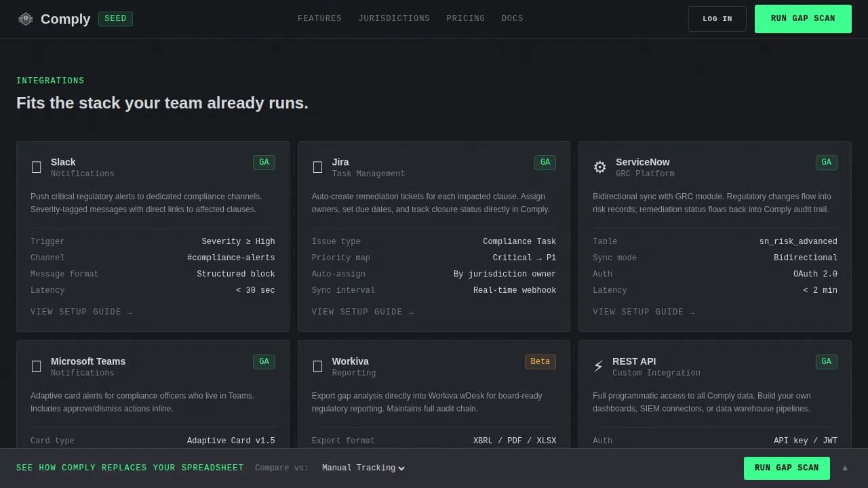Click the SEED badge
The image size is (868, 488).
pyautogui.click(x=115, y=18)
